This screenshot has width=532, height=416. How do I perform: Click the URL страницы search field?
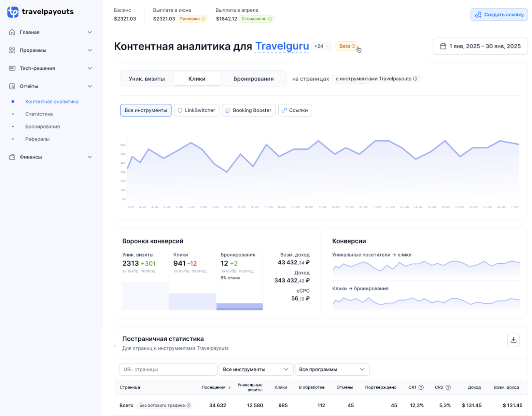tap(168, 369)
